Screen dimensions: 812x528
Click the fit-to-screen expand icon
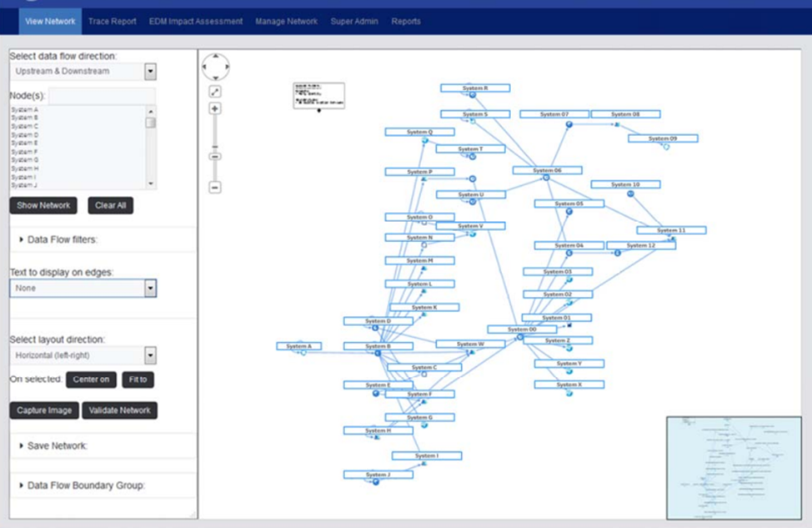click(x=215, y=91)
